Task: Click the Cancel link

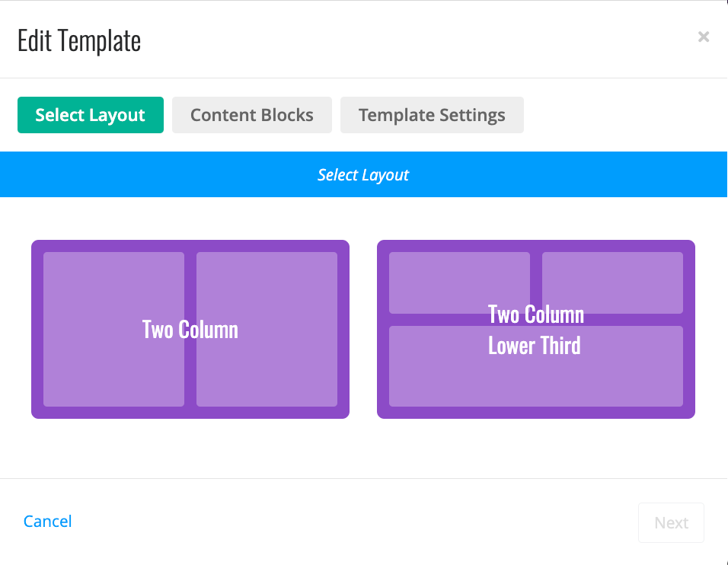Action: pyautogui.click(x=48, y=522)
